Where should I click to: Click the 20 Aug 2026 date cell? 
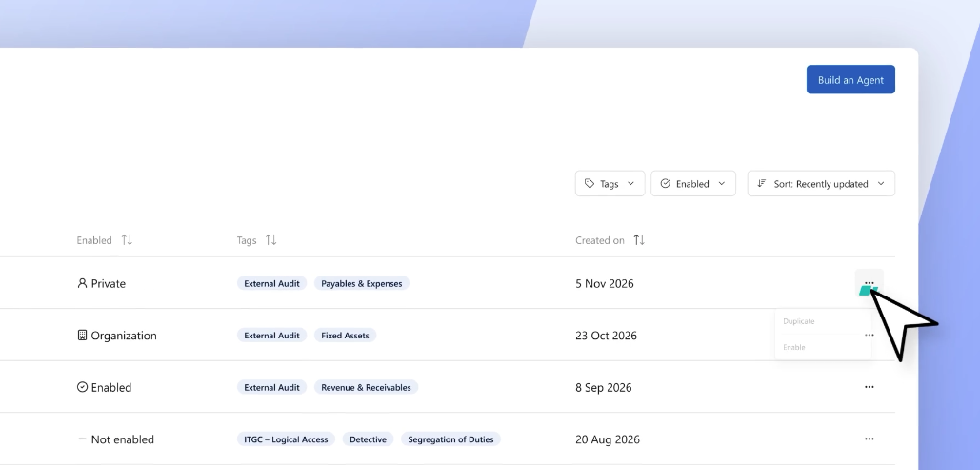click(608, 439)
